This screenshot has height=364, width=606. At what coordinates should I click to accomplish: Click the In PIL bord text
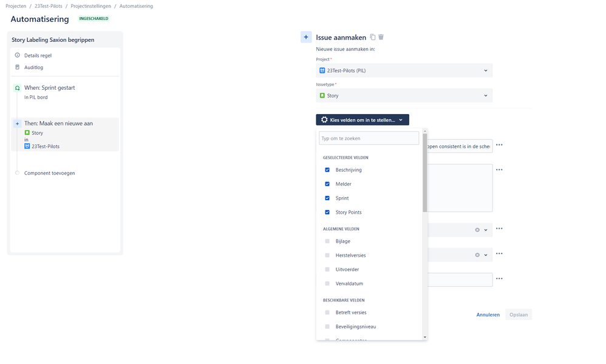click(36, 97)
